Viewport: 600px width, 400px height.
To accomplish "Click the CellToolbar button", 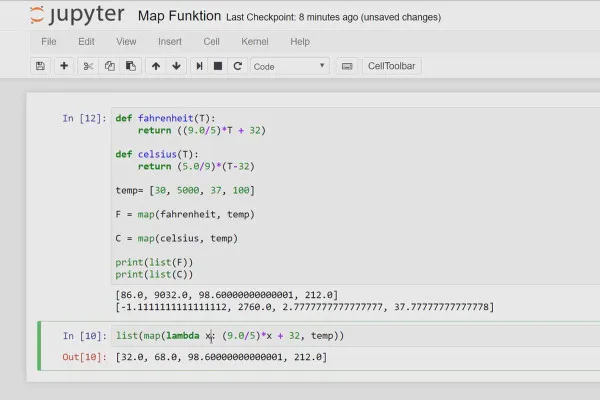I will click(391, 66).
